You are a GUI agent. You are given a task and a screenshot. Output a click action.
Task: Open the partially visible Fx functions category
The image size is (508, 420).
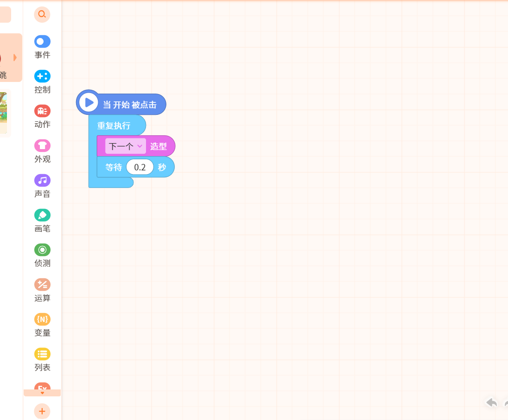[x=43, y=386]
